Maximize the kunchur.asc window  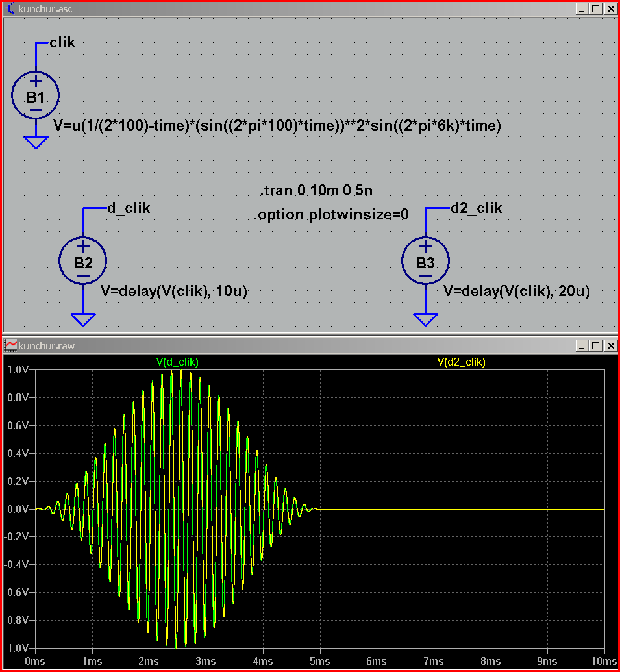click(x=595, y=9)
